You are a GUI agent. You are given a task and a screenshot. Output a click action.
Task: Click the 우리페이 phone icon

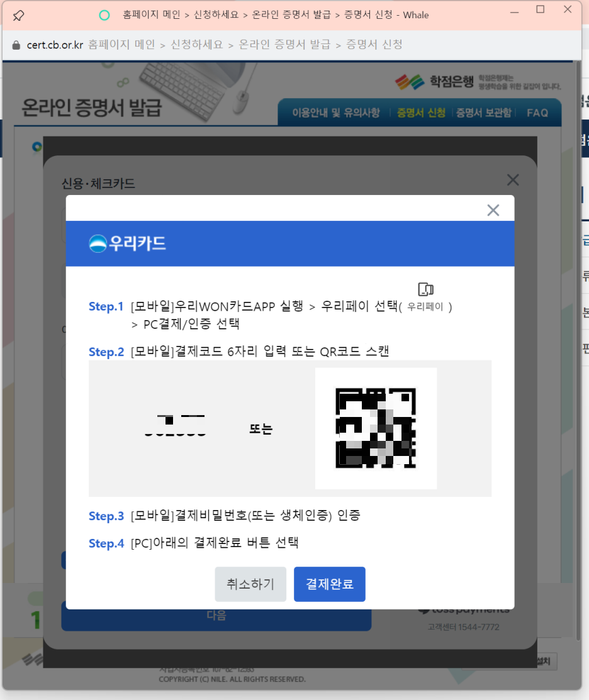click(425, 289)
